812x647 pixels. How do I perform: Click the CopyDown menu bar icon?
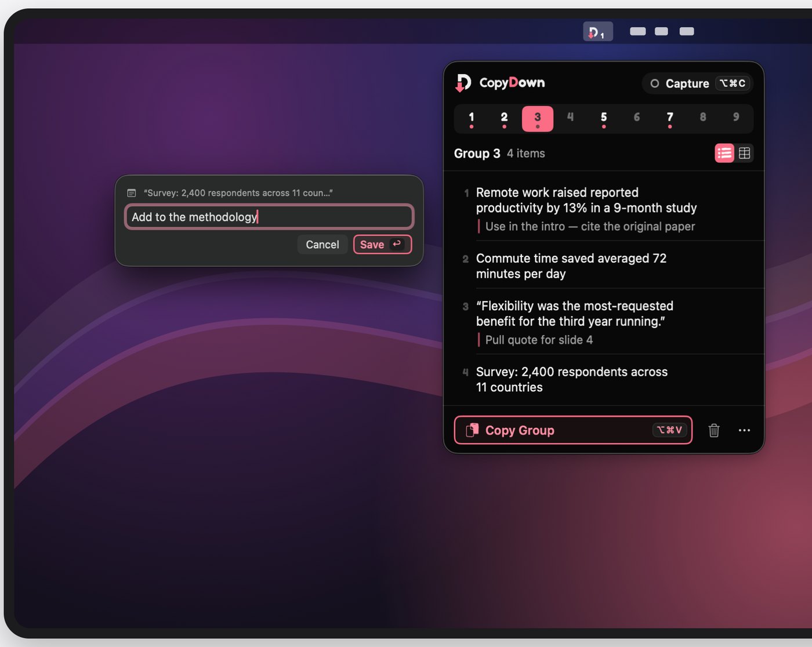point(597,32)
